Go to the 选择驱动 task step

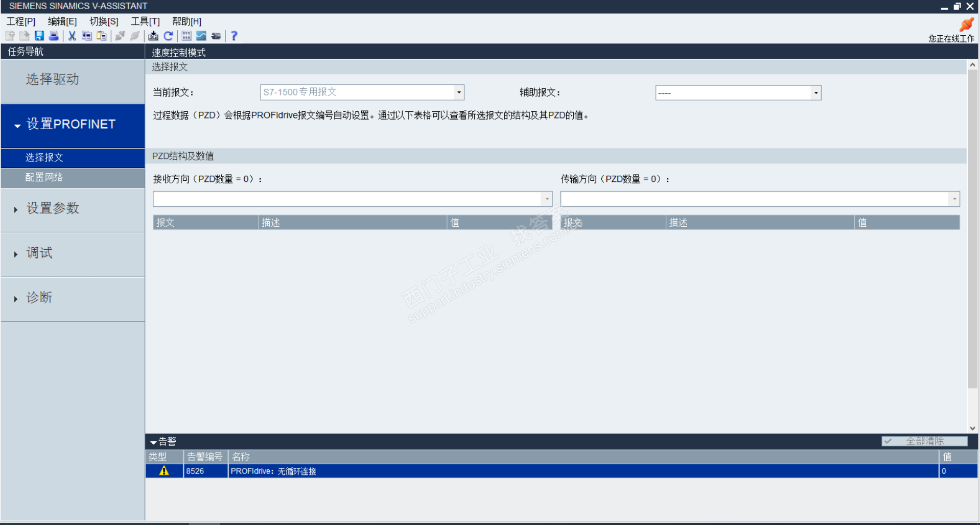(x=73, y=81)
